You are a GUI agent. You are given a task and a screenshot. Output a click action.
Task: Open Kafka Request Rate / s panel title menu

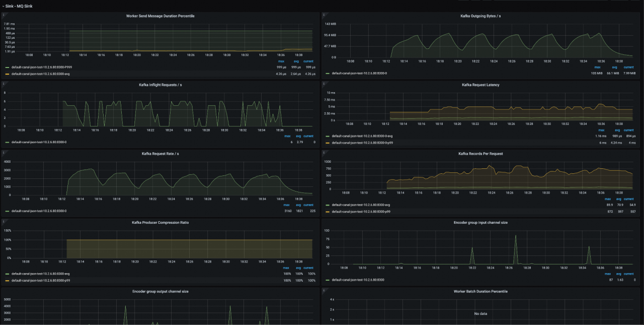coord(160,154)
